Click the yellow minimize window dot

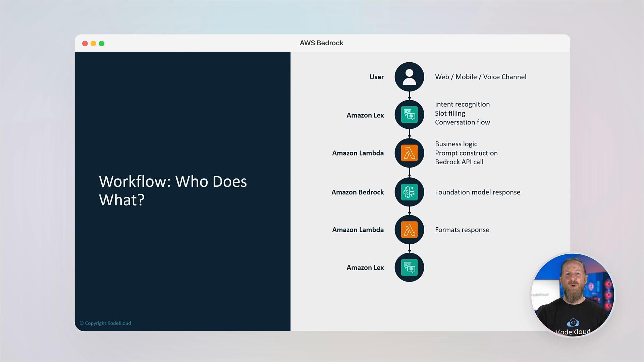93,44
